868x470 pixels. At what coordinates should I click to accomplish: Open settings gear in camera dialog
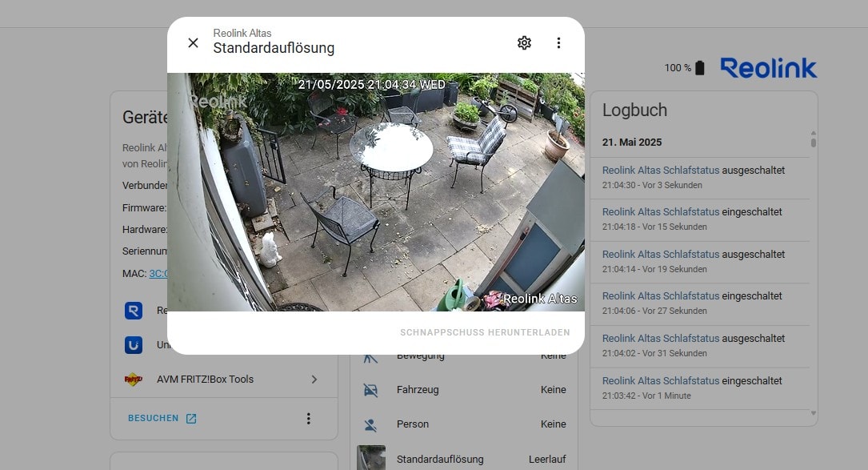[524, 42]
